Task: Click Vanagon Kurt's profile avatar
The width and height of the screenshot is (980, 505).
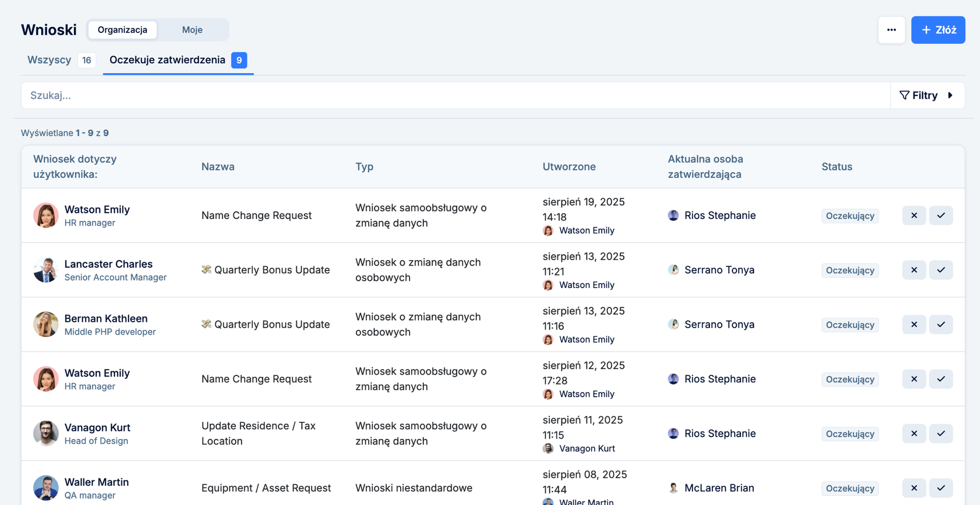Action: [x=46, y=434]
